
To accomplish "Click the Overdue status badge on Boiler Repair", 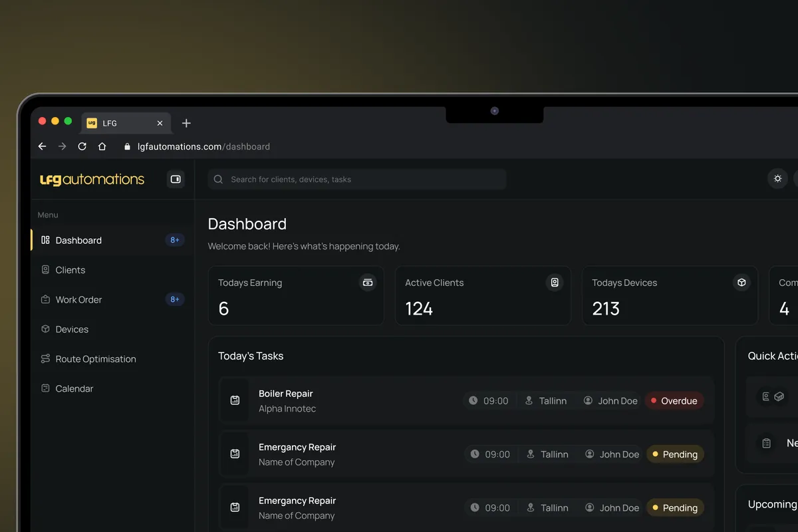I will pos(674,400).
